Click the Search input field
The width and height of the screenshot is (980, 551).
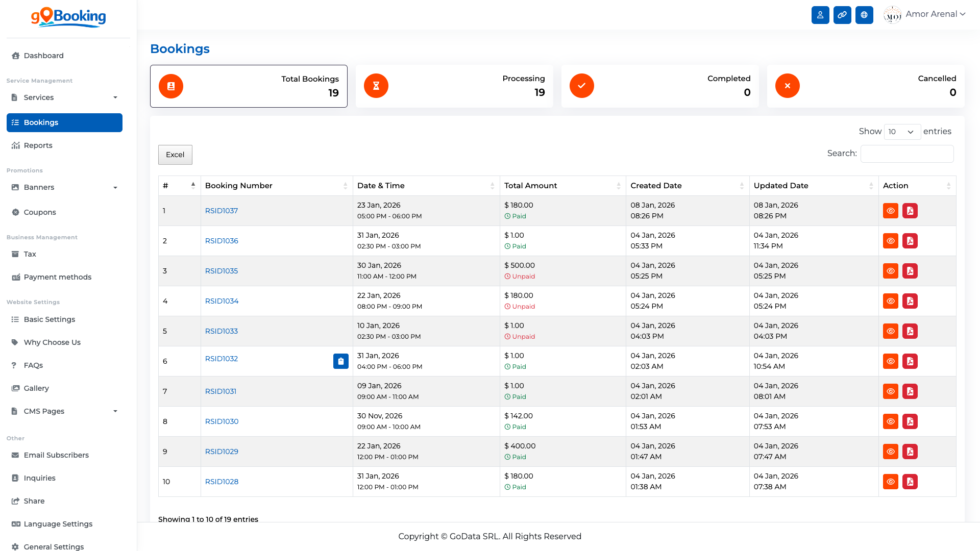[x=906, y=154]
